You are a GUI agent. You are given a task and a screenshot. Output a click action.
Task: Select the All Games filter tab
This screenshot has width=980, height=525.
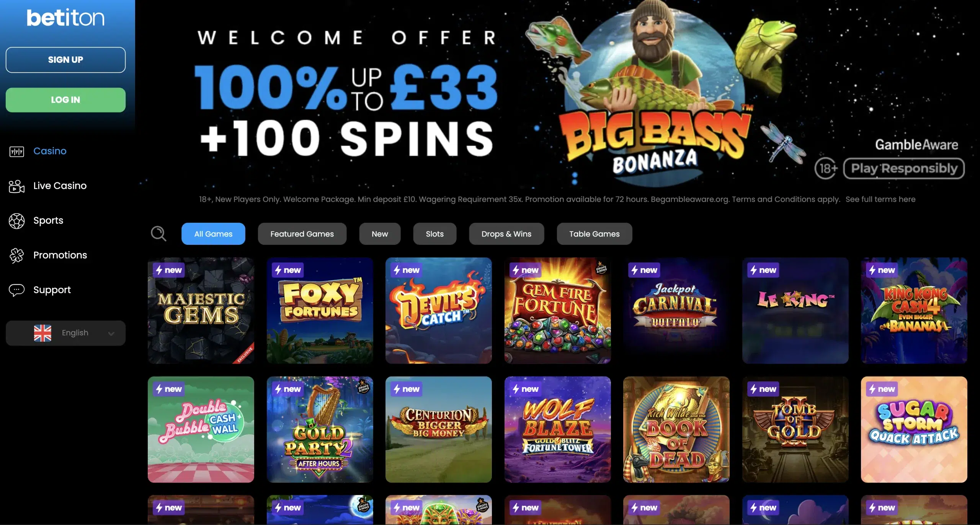(213, 234)
